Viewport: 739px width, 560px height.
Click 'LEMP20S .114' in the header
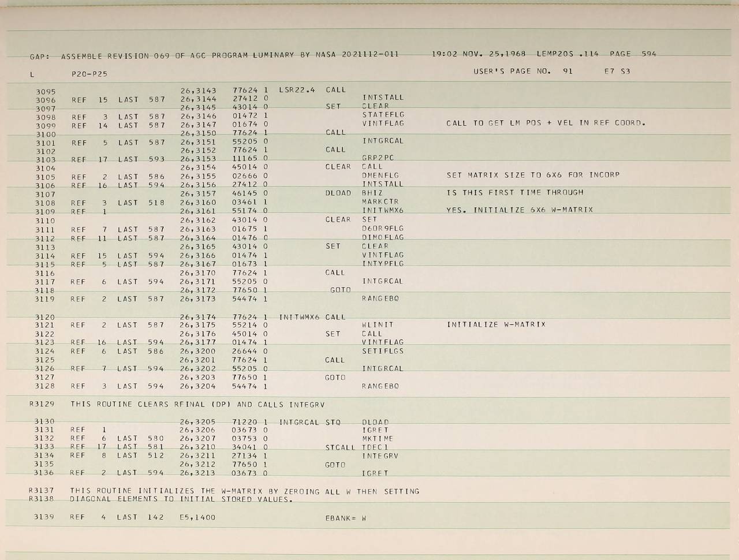pyautogui.click(x=568, y=54)
